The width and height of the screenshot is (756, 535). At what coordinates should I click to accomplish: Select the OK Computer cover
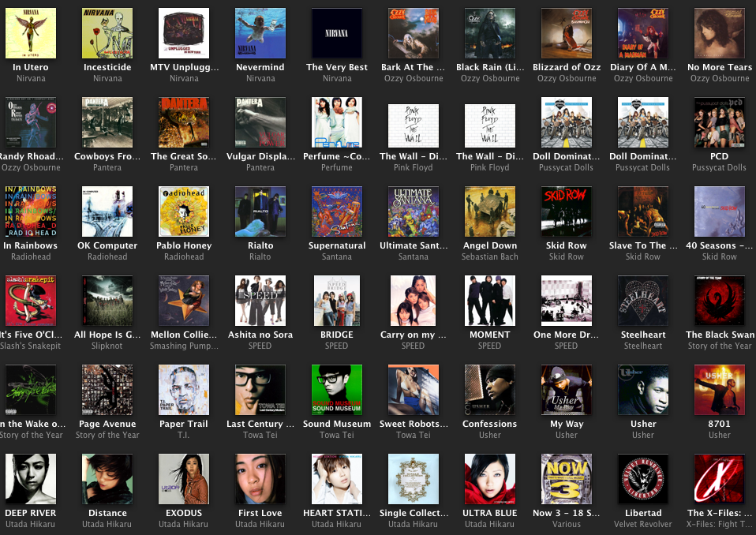[107, 211]
